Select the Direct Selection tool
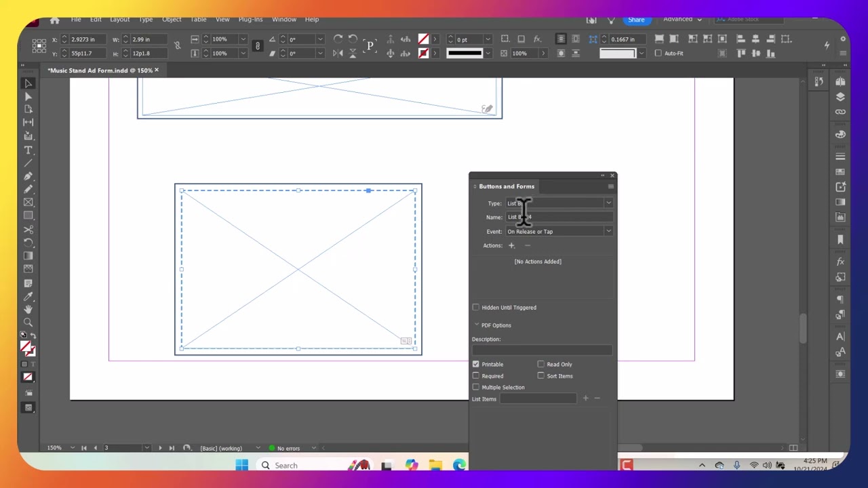868x488 pixels. click(28, 97)
